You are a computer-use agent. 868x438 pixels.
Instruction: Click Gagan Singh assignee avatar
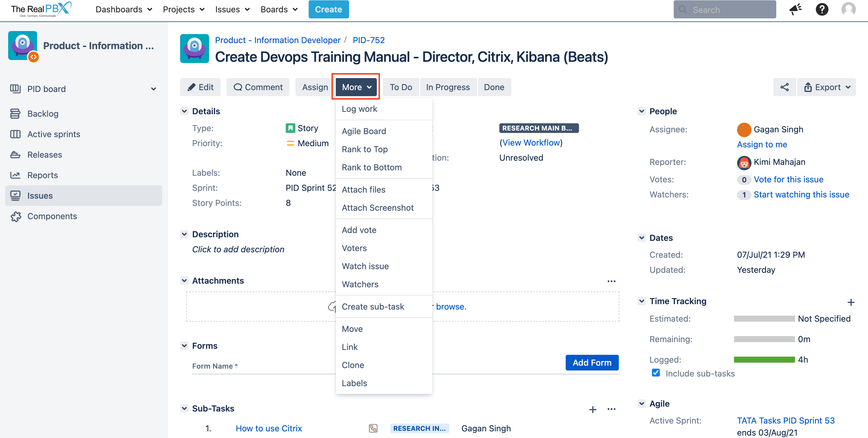pos(744,130)
